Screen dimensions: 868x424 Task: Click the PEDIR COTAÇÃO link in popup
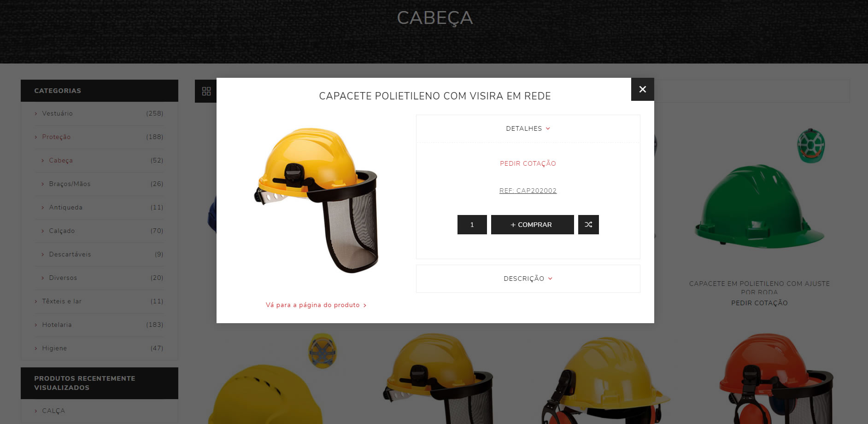[528, 163]
